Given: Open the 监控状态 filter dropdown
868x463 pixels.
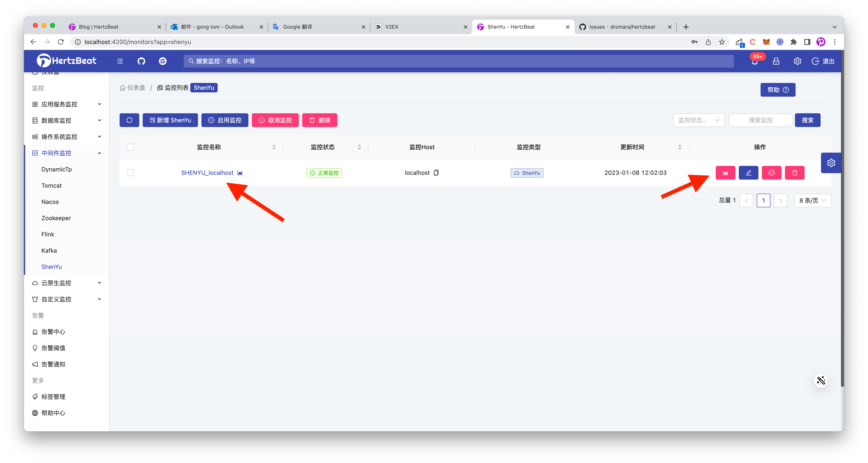Looking at the screenshot, I should tap(698, 120).
